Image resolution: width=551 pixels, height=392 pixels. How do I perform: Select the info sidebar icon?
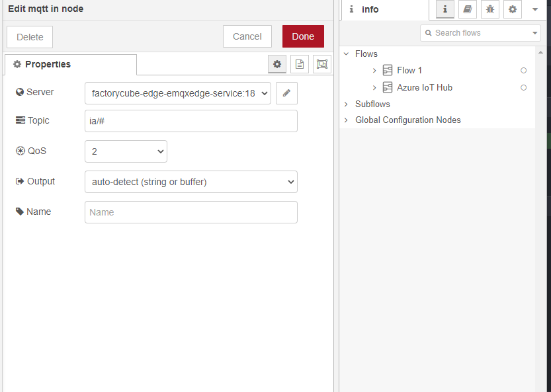[445, 9]
